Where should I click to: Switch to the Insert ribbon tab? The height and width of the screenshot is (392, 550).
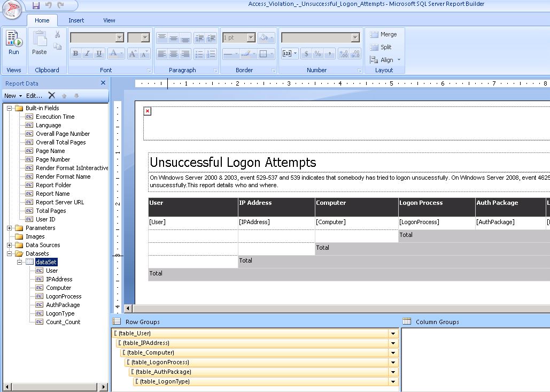pos(76,20)
